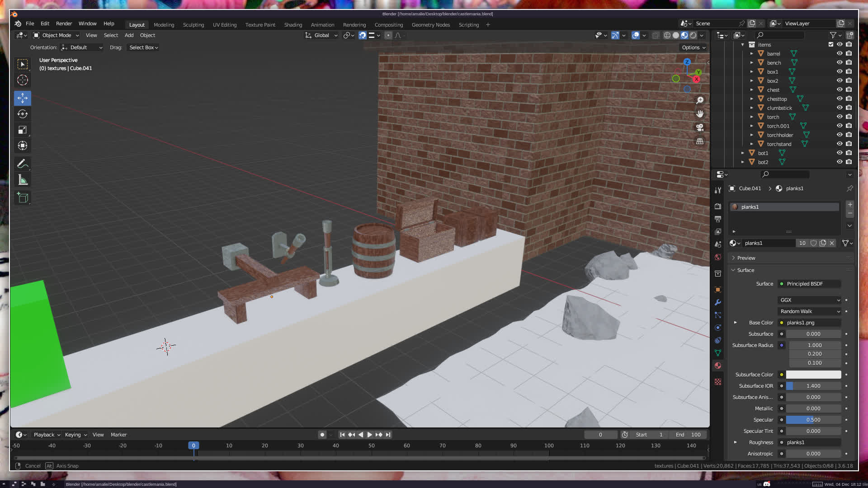Open the Modifiers wrench properties tab
868x488 pixels.
pyautogui.click(x=718, y=302)
